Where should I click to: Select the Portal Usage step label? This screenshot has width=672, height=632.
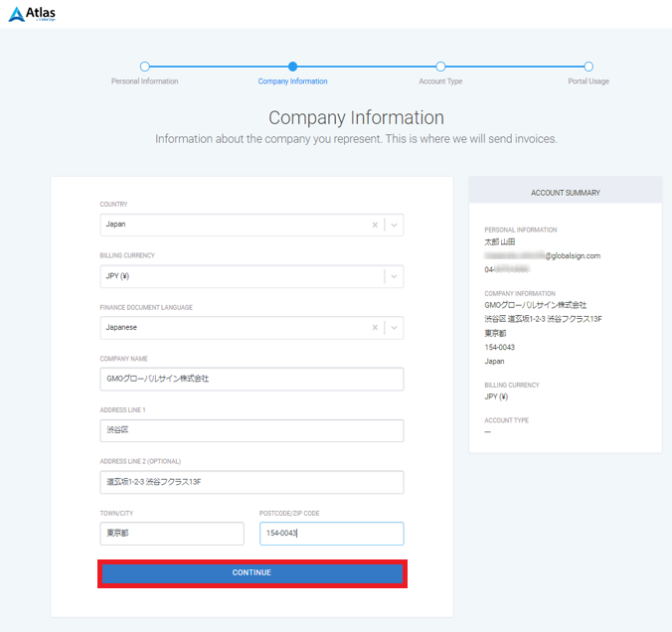588,81
